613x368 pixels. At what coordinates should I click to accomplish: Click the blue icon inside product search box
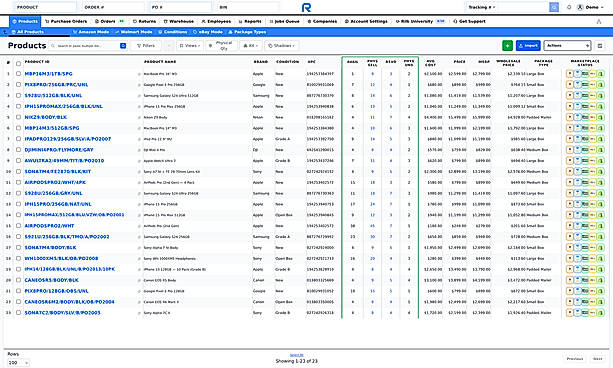click(123, 46)
